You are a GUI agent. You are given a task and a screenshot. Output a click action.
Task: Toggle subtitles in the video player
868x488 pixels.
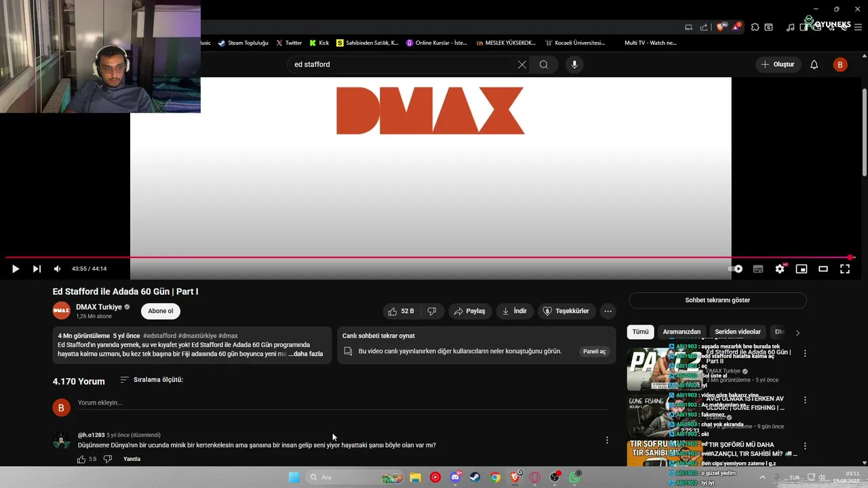click(x=758, y=269)
